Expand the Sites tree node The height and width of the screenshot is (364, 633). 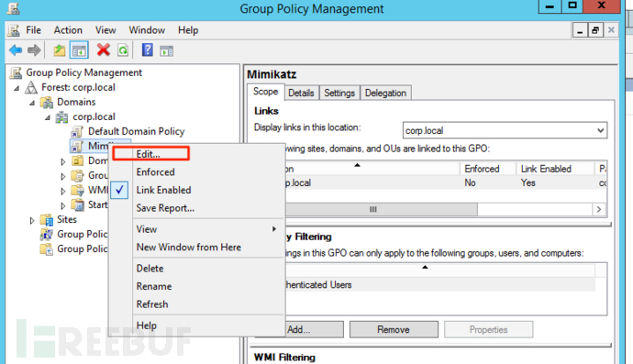click(x=32, y=220)
